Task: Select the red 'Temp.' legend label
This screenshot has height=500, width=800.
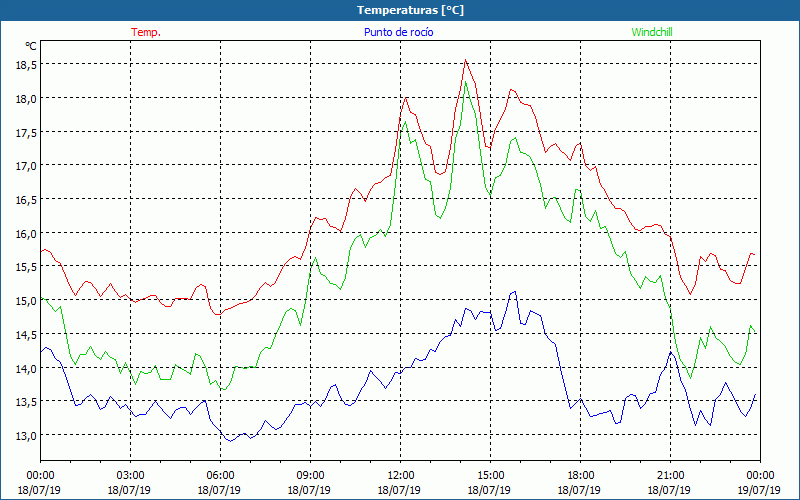Action: [x=146, y=32]
